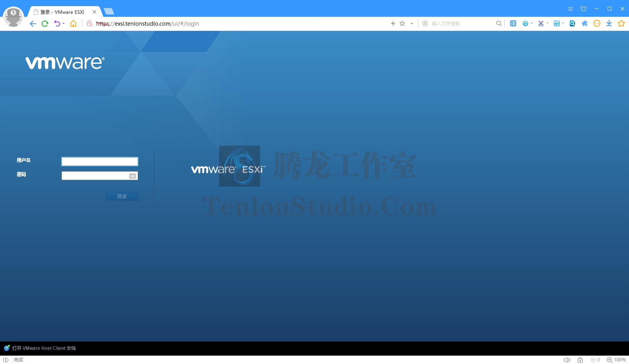Click the blue refresh-style extension icon
629x364 pixels.
[525, 24]
